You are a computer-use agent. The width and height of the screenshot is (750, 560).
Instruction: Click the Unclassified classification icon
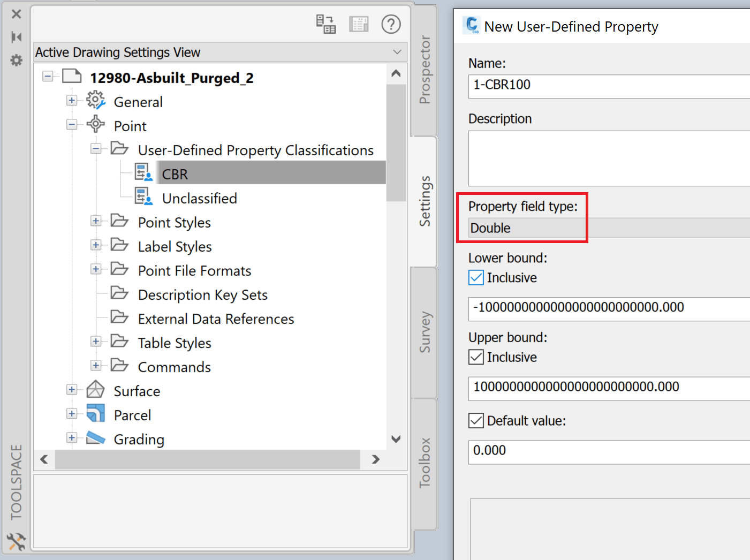click(x=143, y=196)
